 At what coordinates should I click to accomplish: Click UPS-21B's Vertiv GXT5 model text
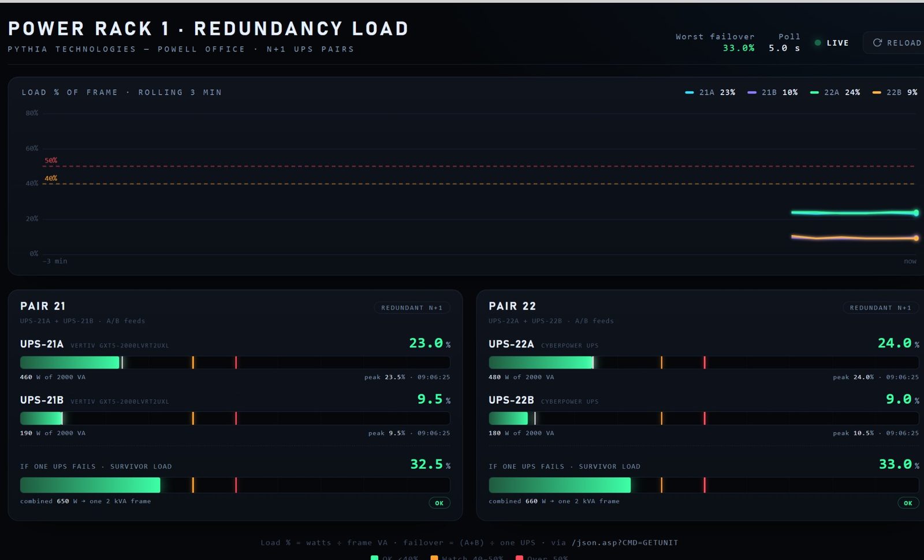point(120,402)
